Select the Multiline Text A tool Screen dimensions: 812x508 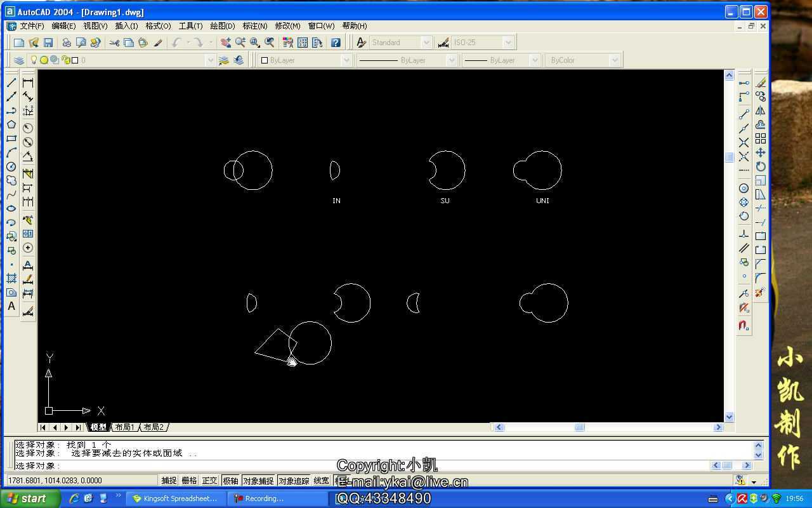pos(11,306)
